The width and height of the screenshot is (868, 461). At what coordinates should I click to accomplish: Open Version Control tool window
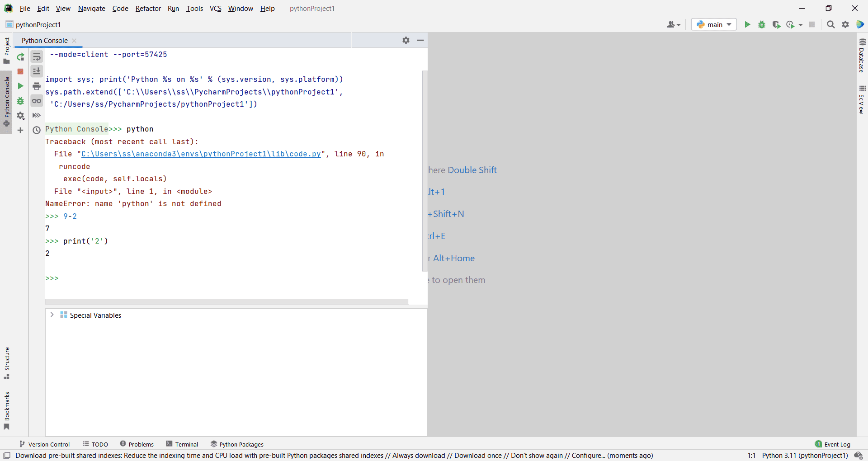pos(45,444)
